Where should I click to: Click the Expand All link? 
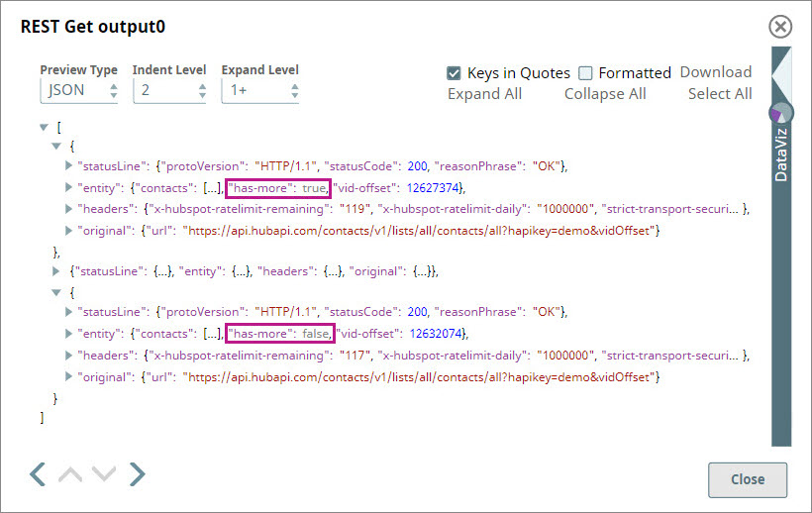click(484, 94)
